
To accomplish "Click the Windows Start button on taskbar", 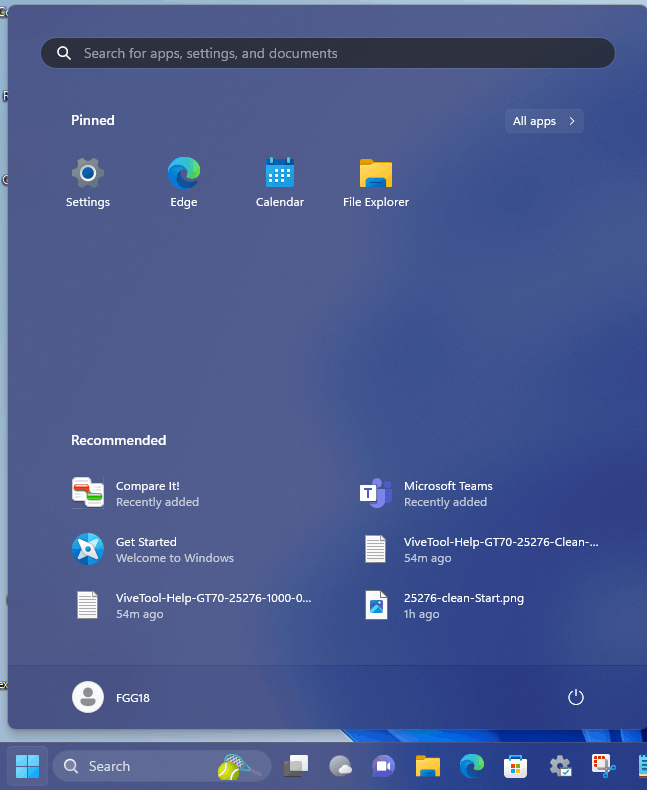I will pos(27,766).
